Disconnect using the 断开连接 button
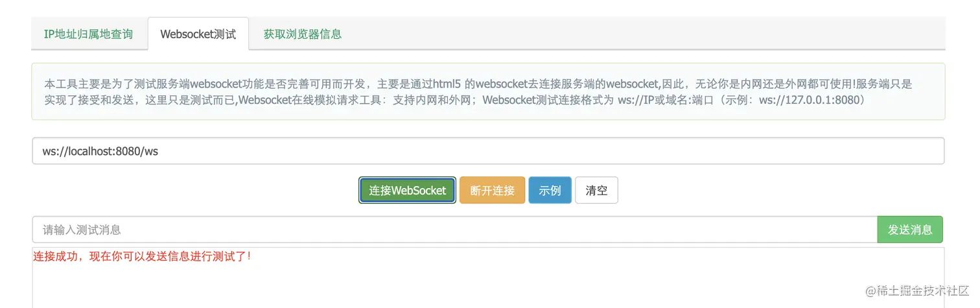 click(x=492, y=191)
